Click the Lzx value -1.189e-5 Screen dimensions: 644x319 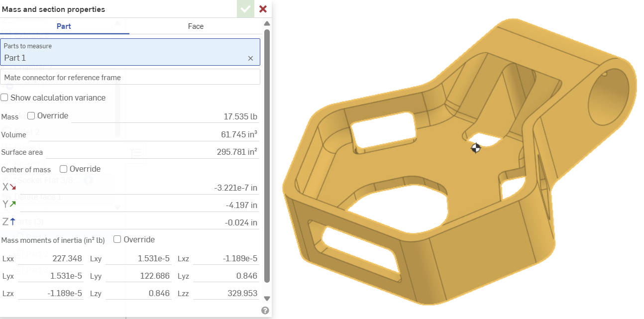[65, 293]
